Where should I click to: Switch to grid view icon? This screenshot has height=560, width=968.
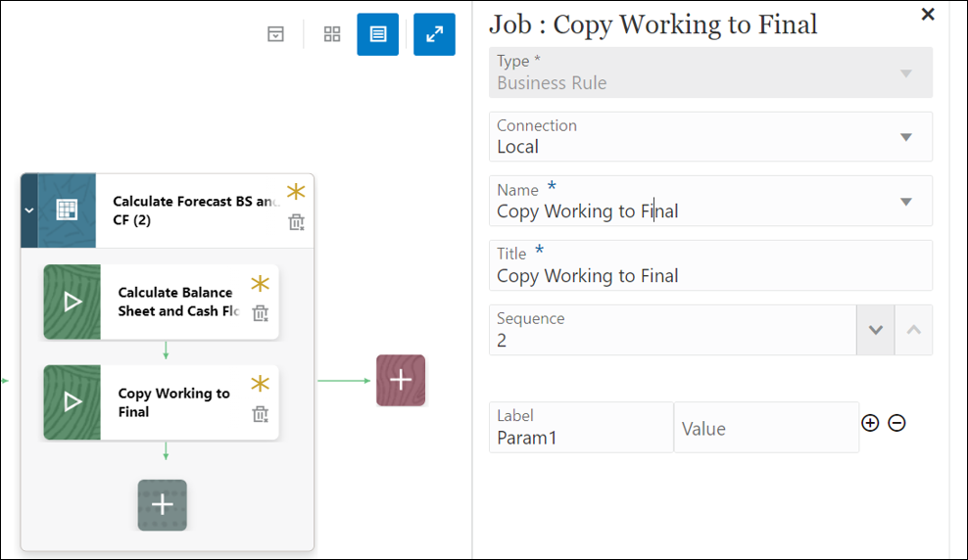(x=332, y=34)
